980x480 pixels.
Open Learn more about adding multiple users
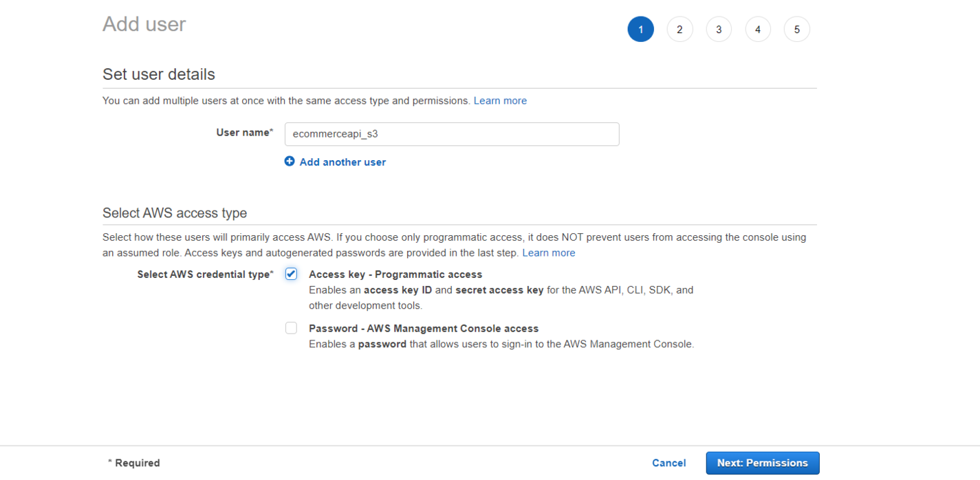point(500,100)
